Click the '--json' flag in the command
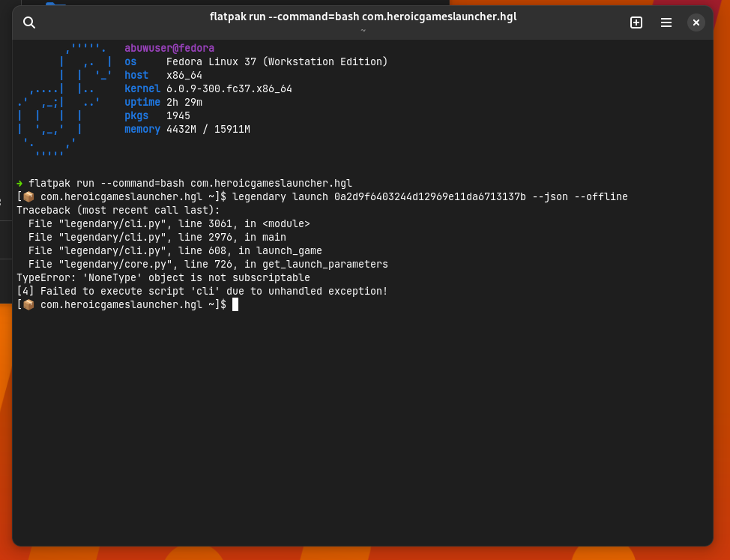The image size is (730, 560). coord(550,197)
